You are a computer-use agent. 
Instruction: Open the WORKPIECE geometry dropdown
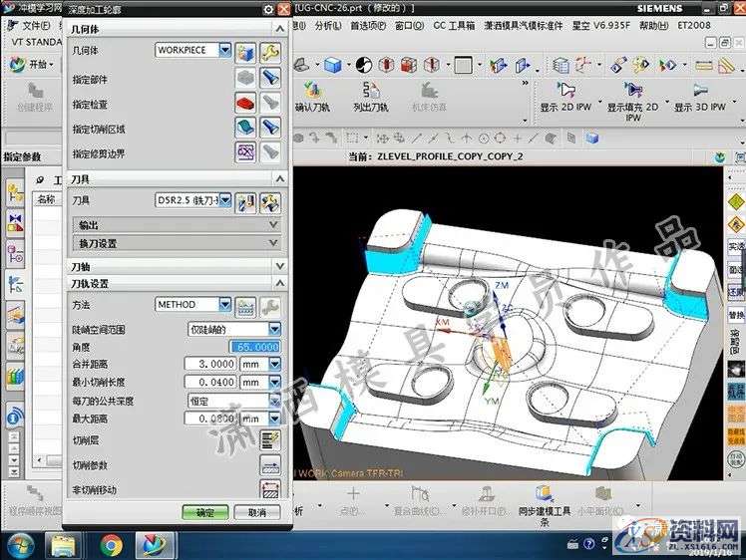[225, 50]
